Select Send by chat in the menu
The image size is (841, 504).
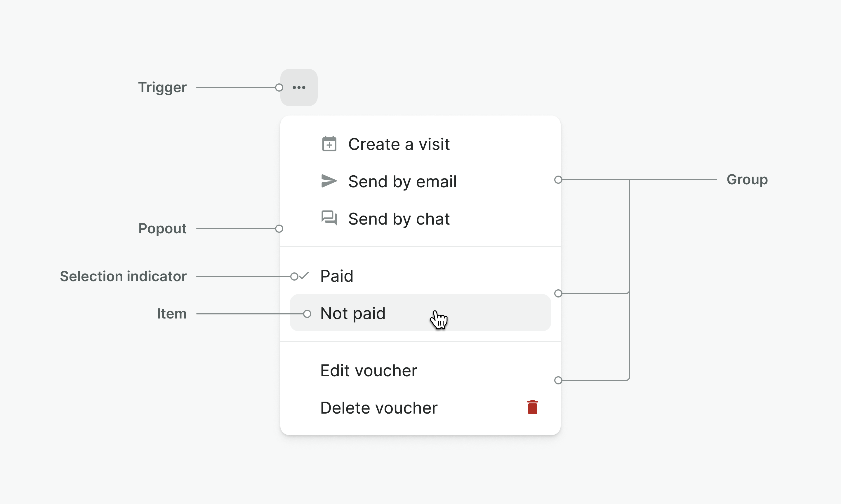click(399, 218)
